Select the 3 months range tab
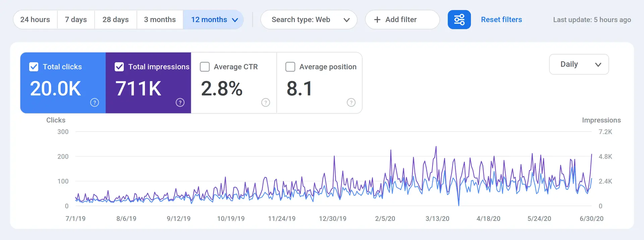 pos(160,20)
